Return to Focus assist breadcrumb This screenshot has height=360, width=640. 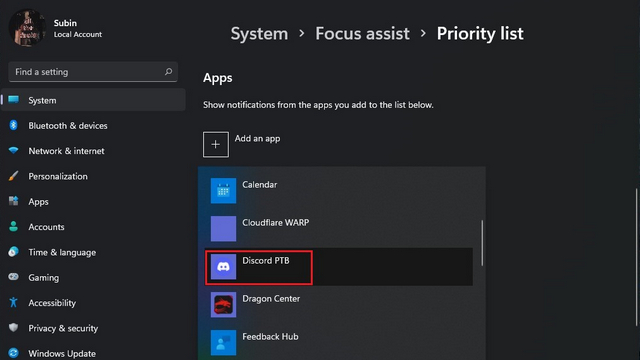[362, 33]
